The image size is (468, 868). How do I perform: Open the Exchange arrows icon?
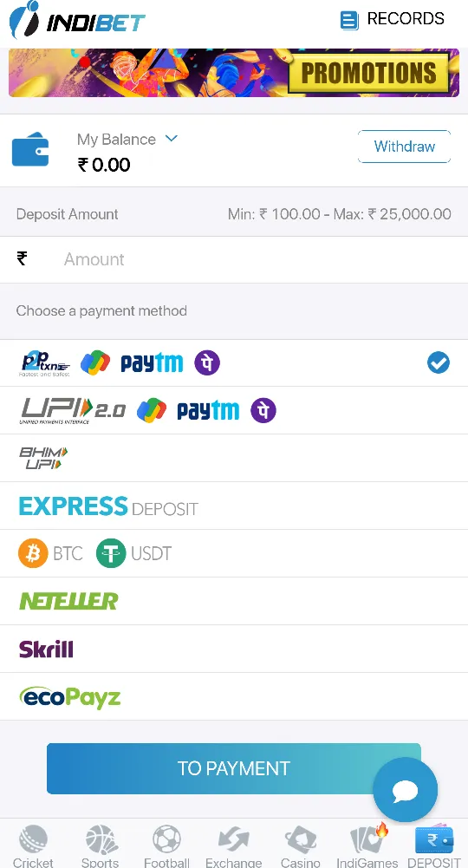click(233, 839)
